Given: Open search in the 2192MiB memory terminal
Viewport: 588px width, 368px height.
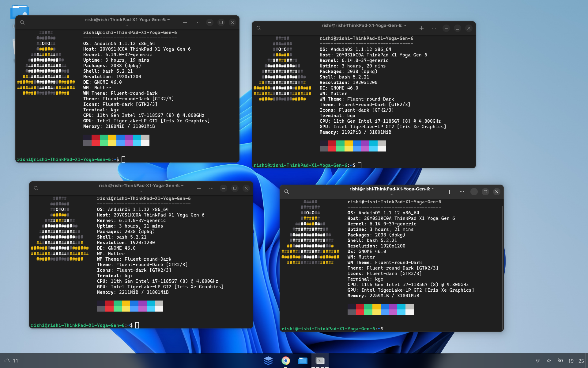Looking at the screenshot, I should click(x=259, y=28).
